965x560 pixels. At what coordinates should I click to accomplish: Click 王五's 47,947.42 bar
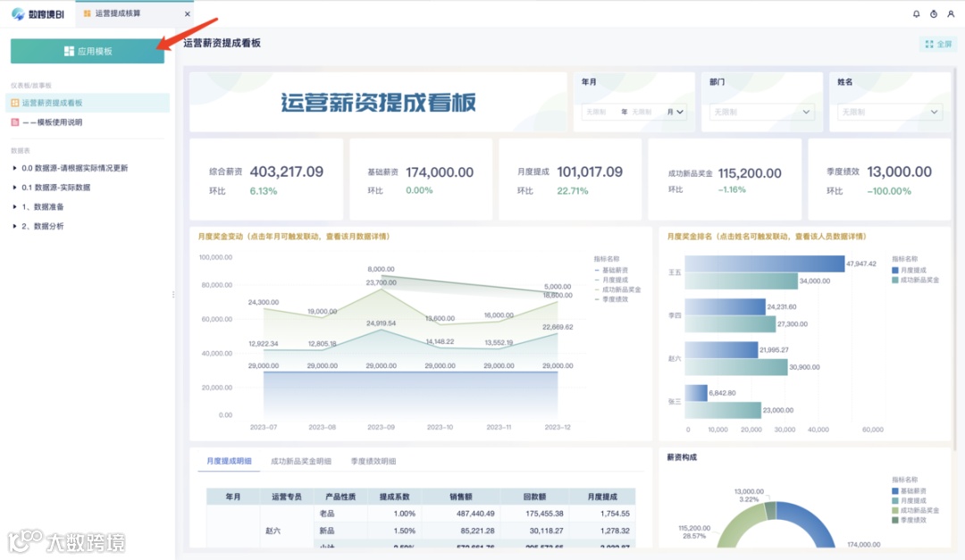tap(764, 263)
